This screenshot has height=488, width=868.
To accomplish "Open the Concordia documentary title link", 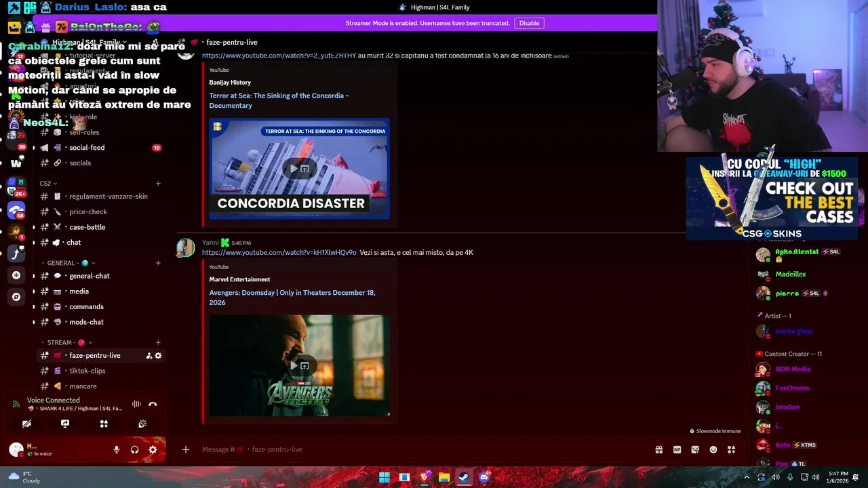I will 279,100.
